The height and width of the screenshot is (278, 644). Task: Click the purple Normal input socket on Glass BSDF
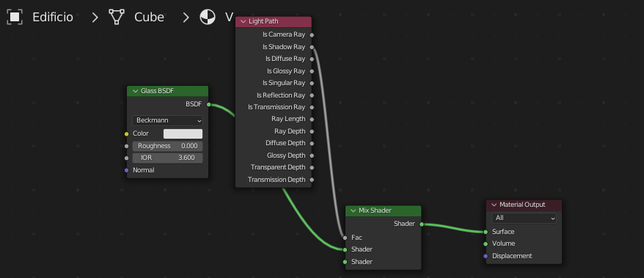pos(126,170)
